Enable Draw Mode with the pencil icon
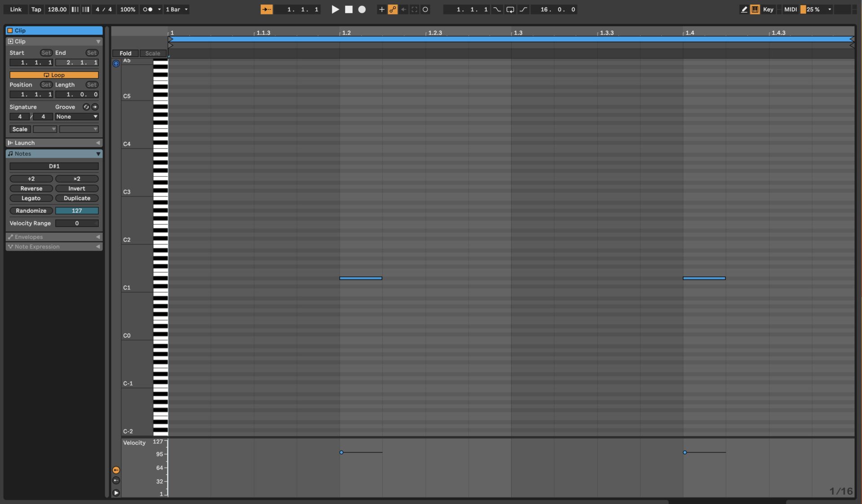This screenshot has height=504, width=862. [x=744, y=9]
